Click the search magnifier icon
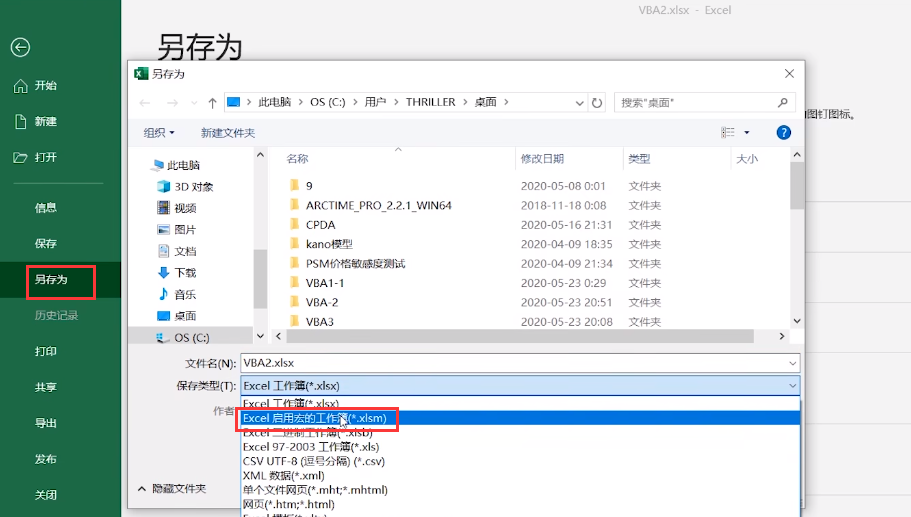Viewport: 911px width, 517px height. (783, 102)
